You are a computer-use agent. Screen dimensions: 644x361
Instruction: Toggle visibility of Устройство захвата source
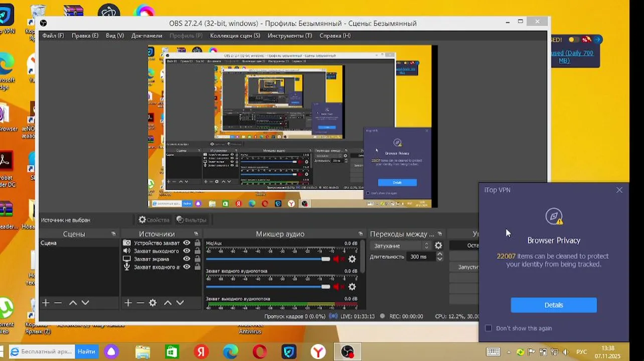tap(187, 243)
